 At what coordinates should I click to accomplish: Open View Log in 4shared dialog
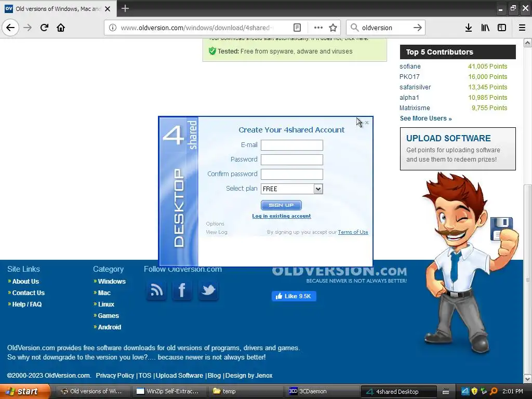pyautogui.click(x=217, y=232)
